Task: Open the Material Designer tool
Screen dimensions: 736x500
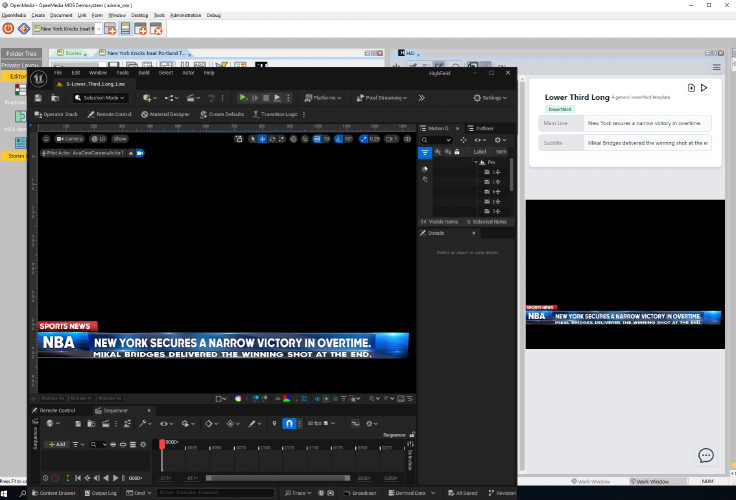Action: pyautogui.click(x=165, y=114)
